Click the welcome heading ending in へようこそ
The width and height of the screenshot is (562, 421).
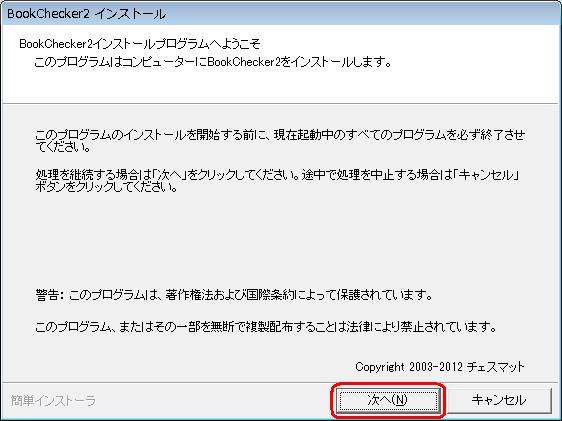tap(140, 44)
